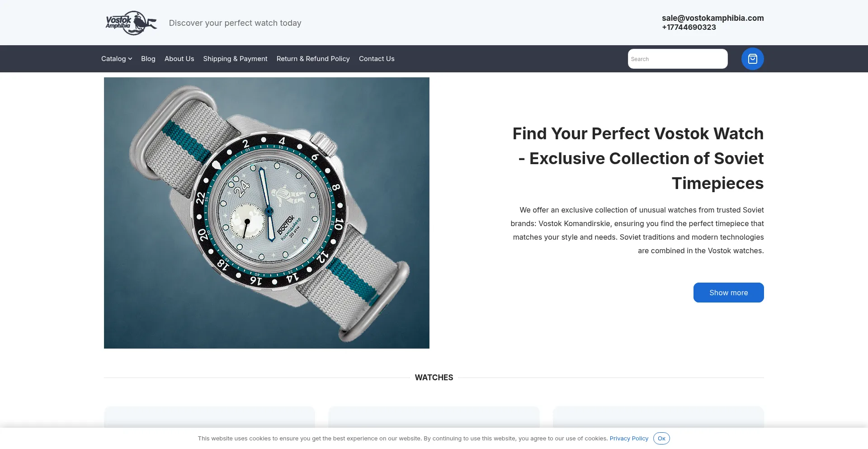Select the first product card under Watches
The height and width of the screenshot is (449, 868).
pyautogui.click(x=209, y=417)
